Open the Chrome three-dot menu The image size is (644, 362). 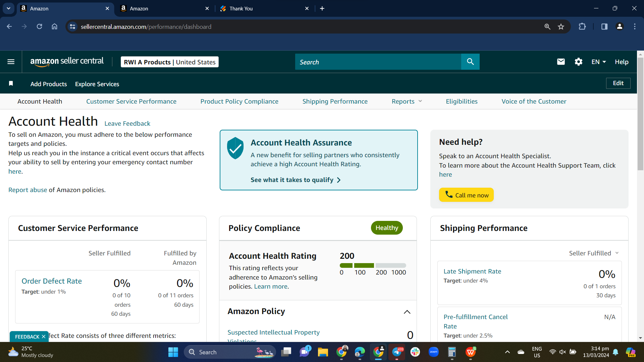coord(635,26)
